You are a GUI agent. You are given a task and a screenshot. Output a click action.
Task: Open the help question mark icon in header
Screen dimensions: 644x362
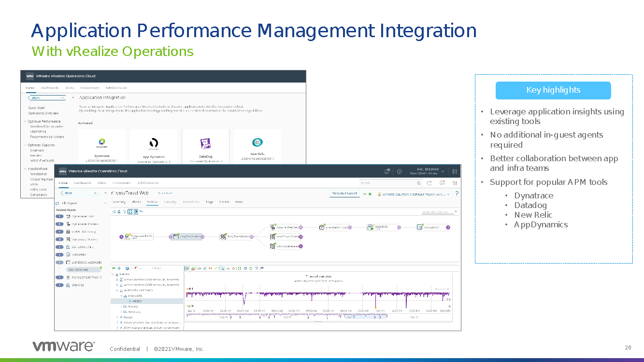pos(400,171)
